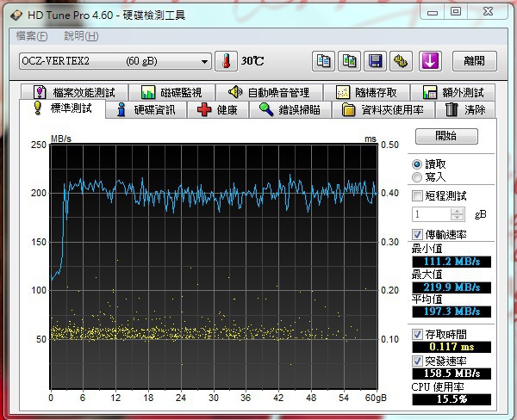Click the floppy disk save icon

[x=375, y=61]
